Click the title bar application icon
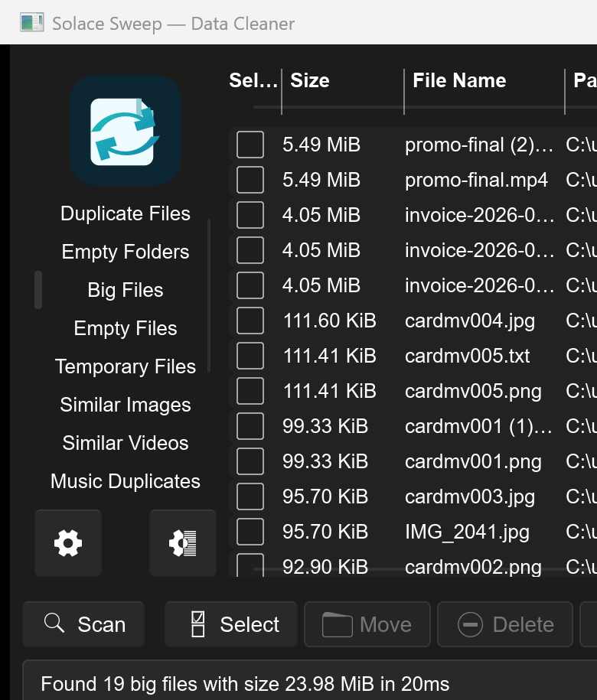Image resolution: width=597 pixels, height=700 pixels. click(31, 22)
